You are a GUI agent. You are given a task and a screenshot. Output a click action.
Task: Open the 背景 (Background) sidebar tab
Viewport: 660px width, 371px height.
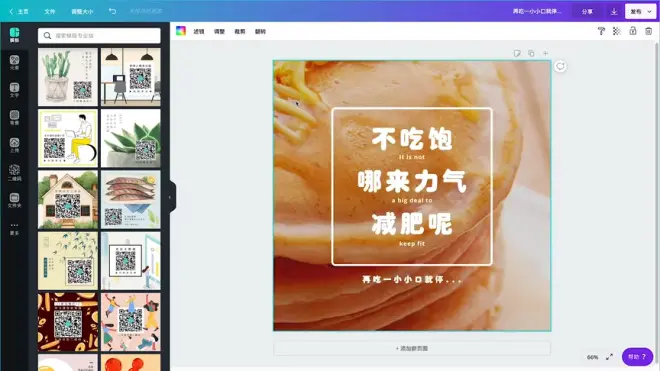14,117
